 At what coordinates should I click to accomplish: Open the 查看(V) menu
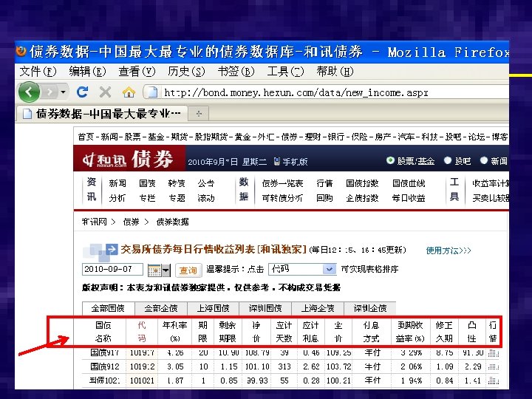tap(137, 71)
